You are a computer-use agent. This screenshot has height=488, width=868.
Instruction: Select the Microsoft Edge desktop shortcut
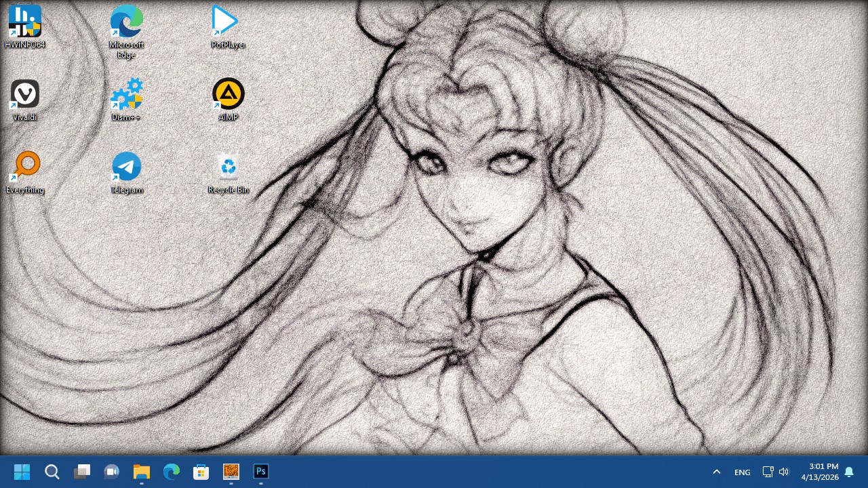pos(127,32)
